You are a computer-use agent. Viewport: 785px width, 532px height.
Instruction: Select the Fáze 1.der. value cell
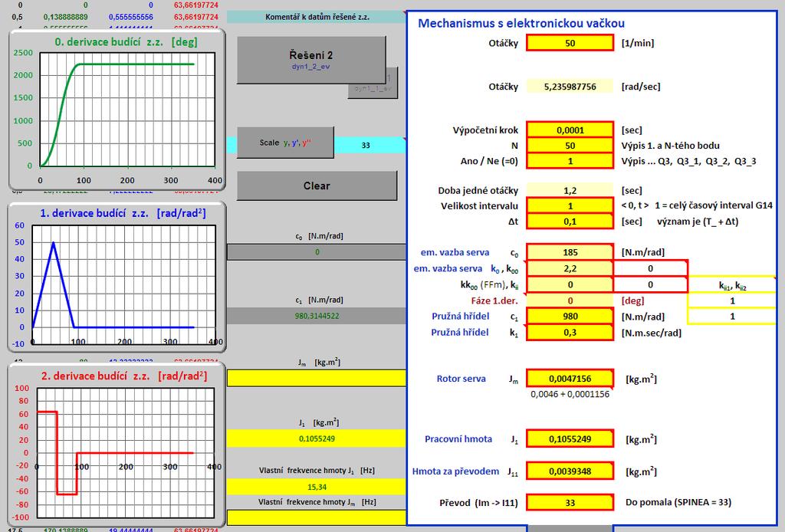570,300
